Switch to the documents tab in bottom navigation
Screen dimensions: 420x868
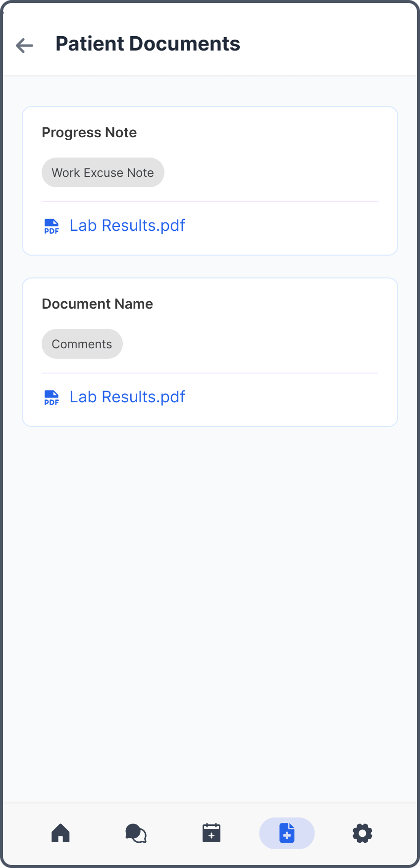pos(287,833)
